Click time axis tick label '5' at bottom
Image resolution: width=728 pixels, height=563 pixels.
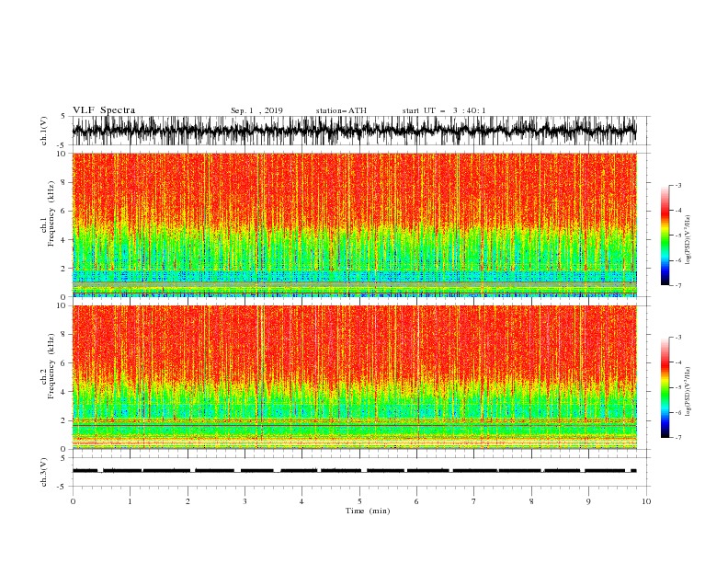(x=359, y=501)
